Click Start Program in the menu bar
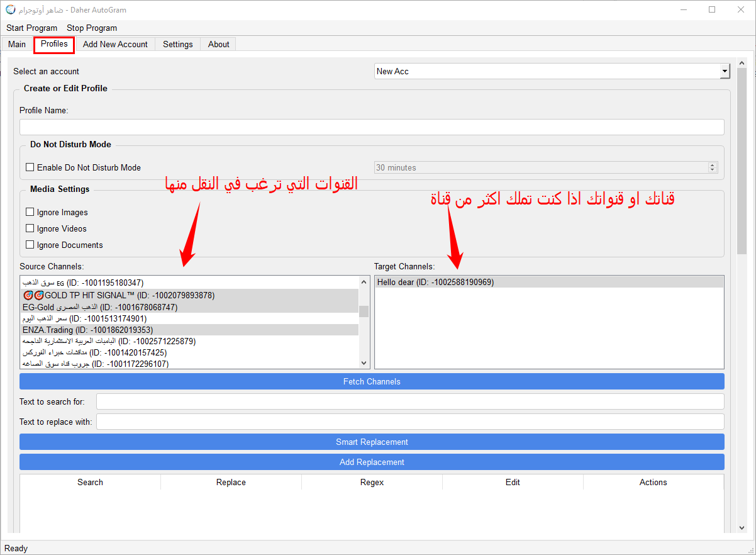The width and height of the screenshot is (756, 555). [31, 28]
